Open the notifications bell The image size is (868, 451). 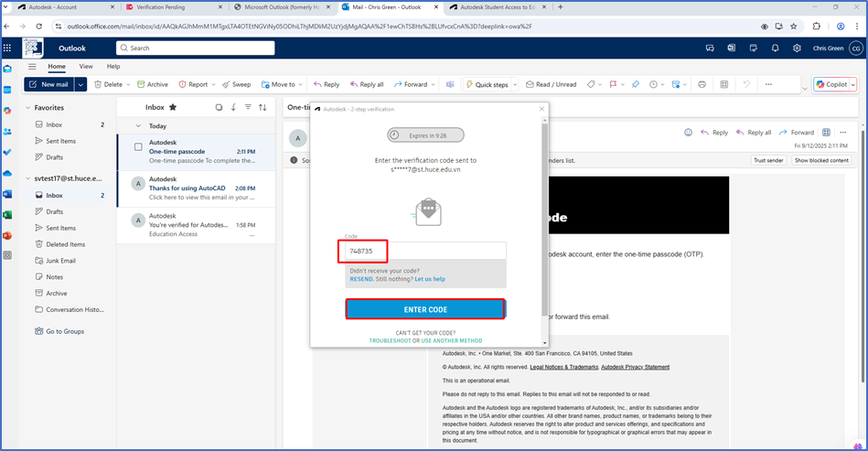(x=775, y=48)
